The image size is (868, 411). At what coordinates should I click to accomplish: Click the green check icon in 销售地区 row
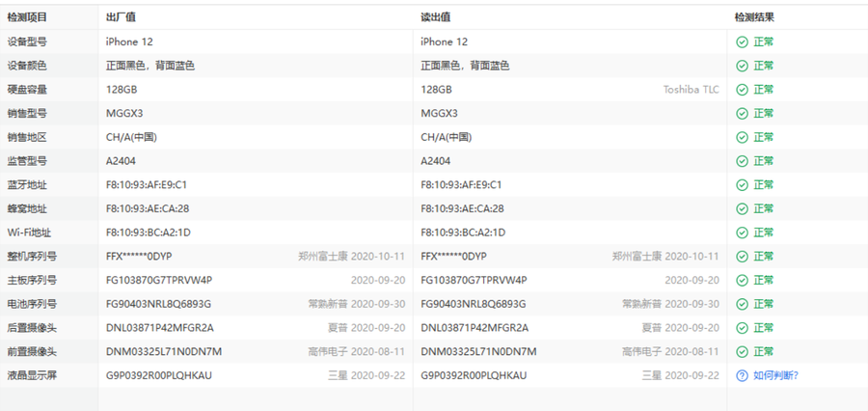[742, 137]
